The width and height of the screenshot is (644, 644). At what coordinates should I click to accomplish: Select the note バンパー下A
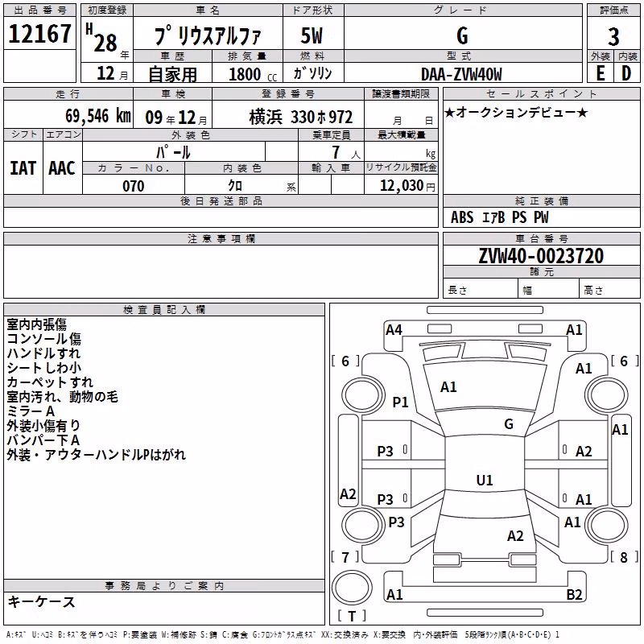[x=43, y=440]
